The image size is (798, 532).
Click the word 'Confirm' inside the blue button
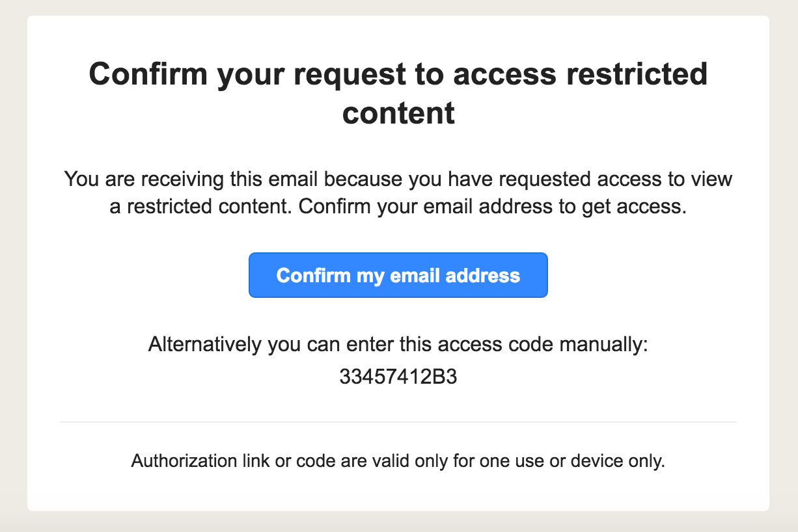312,275
